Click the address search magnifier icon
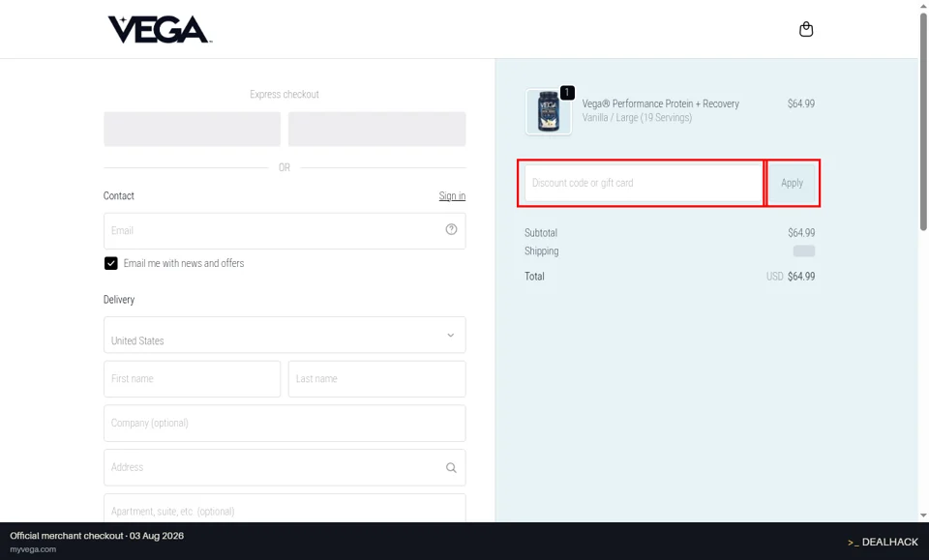 point(451,468)
